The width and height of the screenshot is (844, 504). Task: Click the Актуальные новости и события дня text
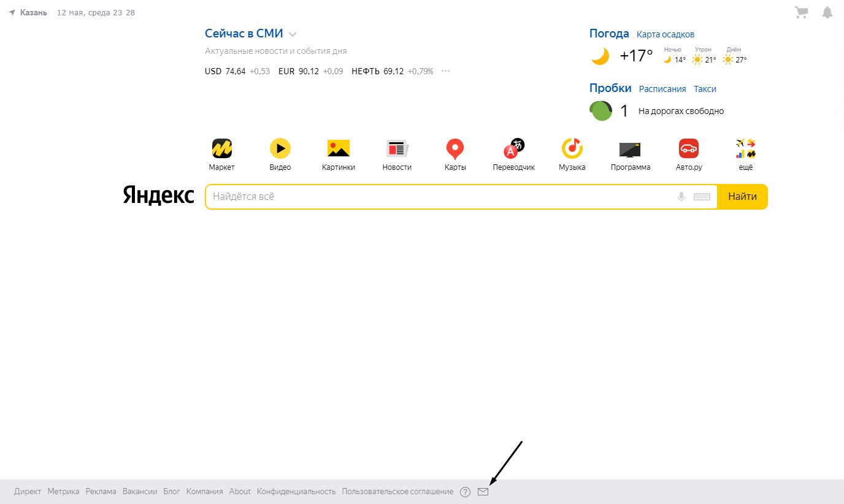coord(276,51)
